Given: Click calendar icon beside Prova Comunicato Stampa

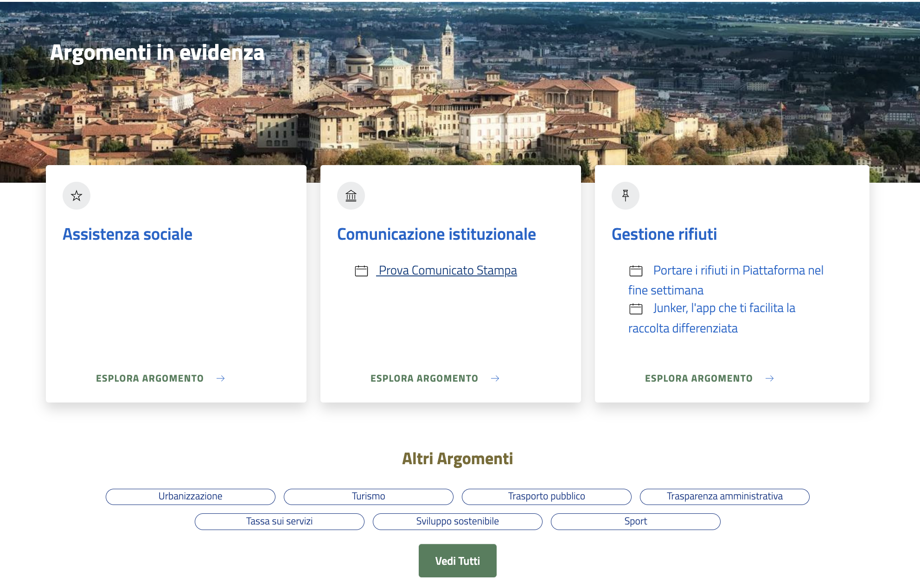Looking at the screenshot, I should pyautogui.click(x=361, y=271).
